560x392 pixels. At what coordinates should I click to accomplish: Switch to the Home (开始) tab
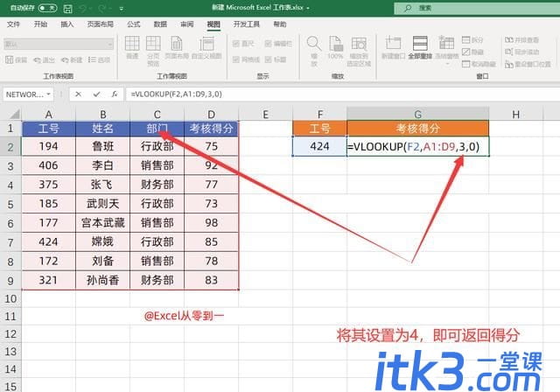(40, 24)
